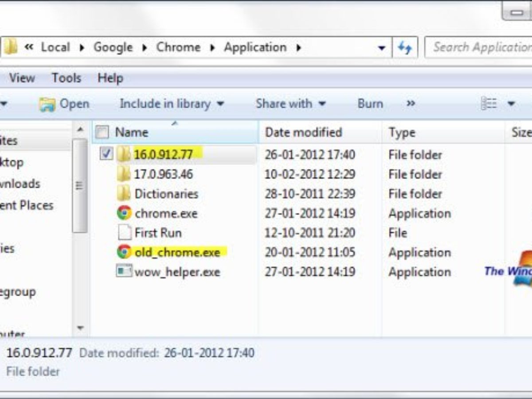Click the 16.0.912.77 folder icon
Viewport: 532px width, 399px height.
(x=124, y=154)
